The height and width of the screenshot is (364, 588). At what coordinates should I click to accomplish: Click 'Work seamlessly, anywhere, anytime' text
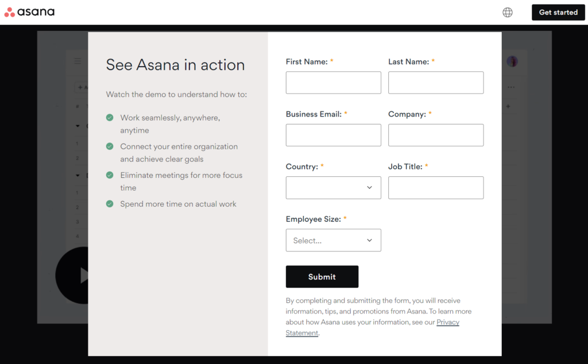click(x=170, y=124)
